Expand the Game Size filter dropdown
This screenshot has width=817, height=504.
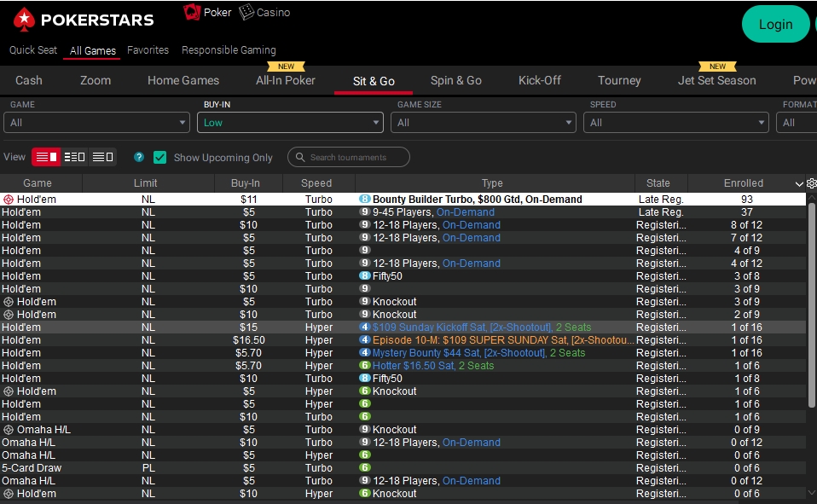click(484, 123)
